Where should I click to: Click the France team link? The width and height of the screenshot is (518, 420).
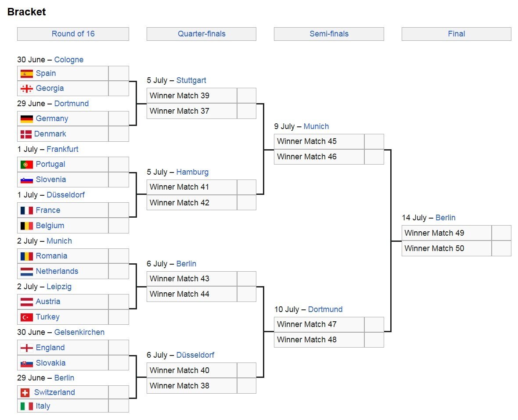[x=48, y=210]
